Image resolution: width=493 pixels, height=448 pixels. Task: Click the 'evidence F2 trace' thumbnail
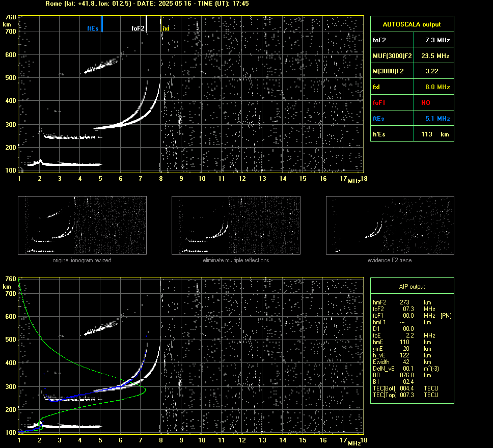pos(390,225)
